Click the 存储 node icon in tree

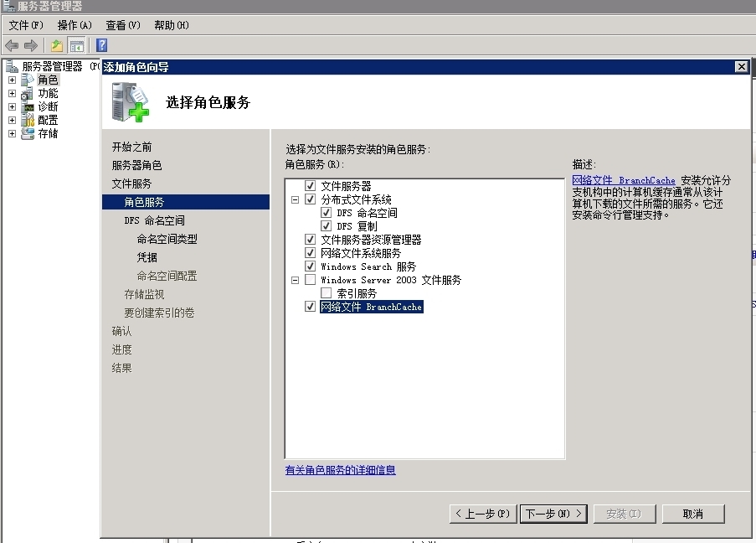point(28,134)
